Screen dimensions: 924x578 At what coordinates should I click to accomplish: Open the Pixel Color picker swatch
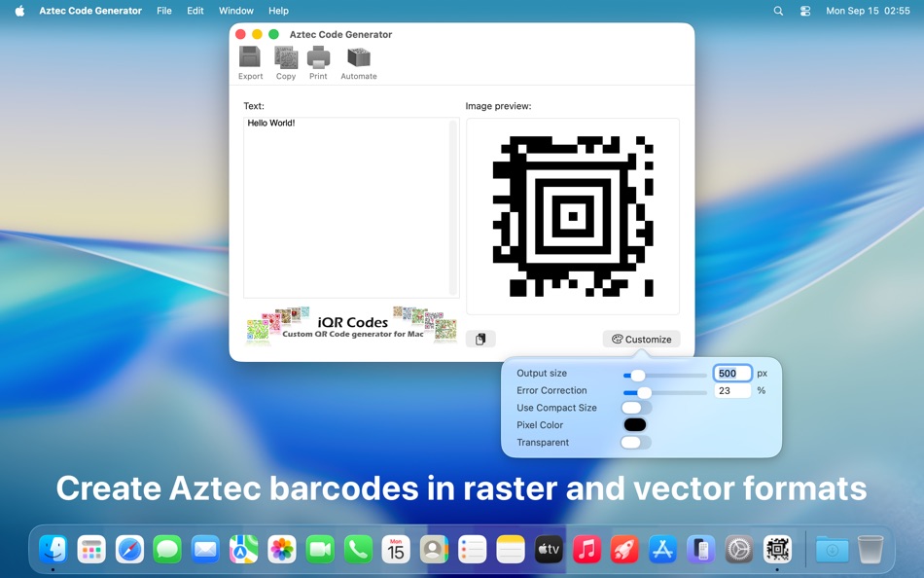[635, 424]
